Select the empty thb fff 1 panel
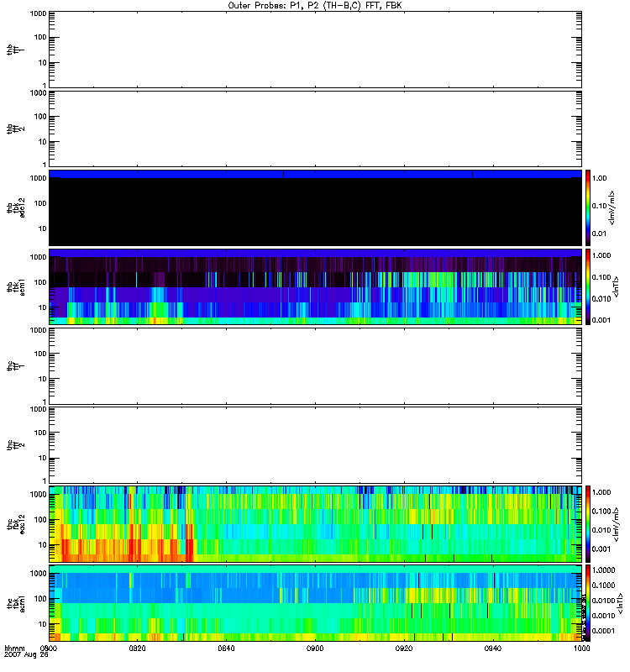Image resolution: width=630 pixels, height=672 pixels. coord(315,50)
